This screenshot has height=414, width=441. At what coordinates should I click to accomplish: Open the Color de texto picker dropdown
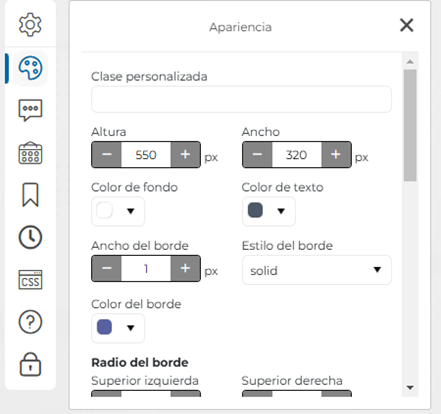coord(269,211)
